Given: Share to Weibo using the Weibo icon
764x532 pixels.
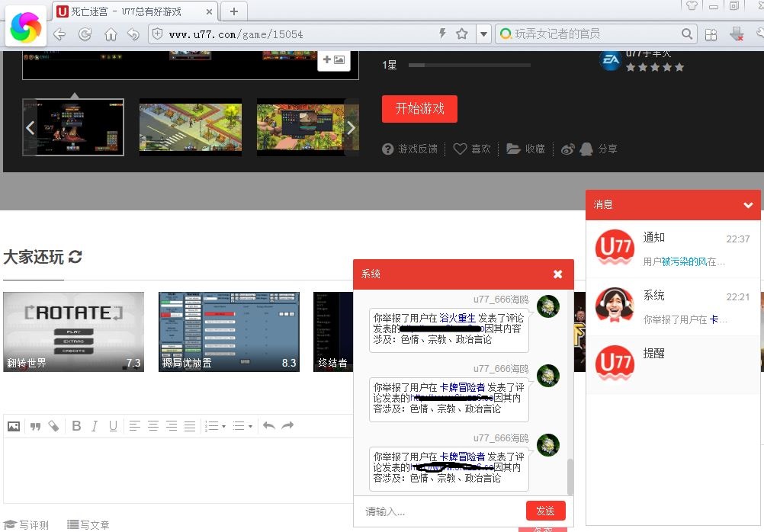Looking at the screenshot, I should coord(567,149).
